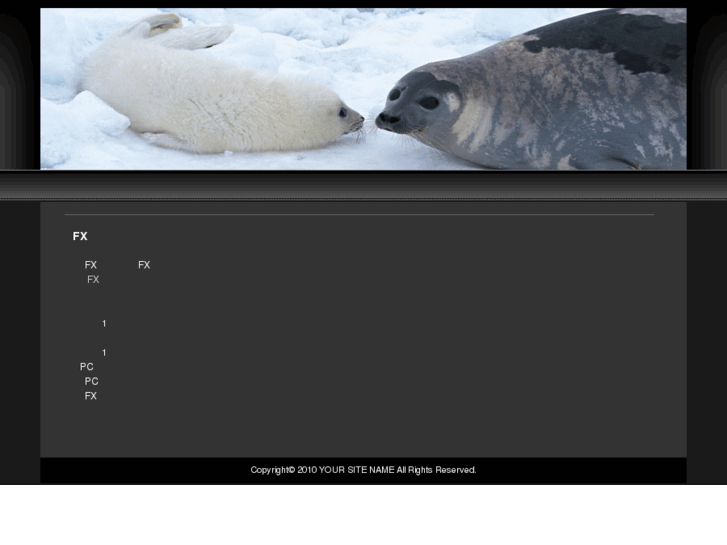Click the upper numeral 1 in the text
This screenshot has width=727, height=545.
pos(104,323)
